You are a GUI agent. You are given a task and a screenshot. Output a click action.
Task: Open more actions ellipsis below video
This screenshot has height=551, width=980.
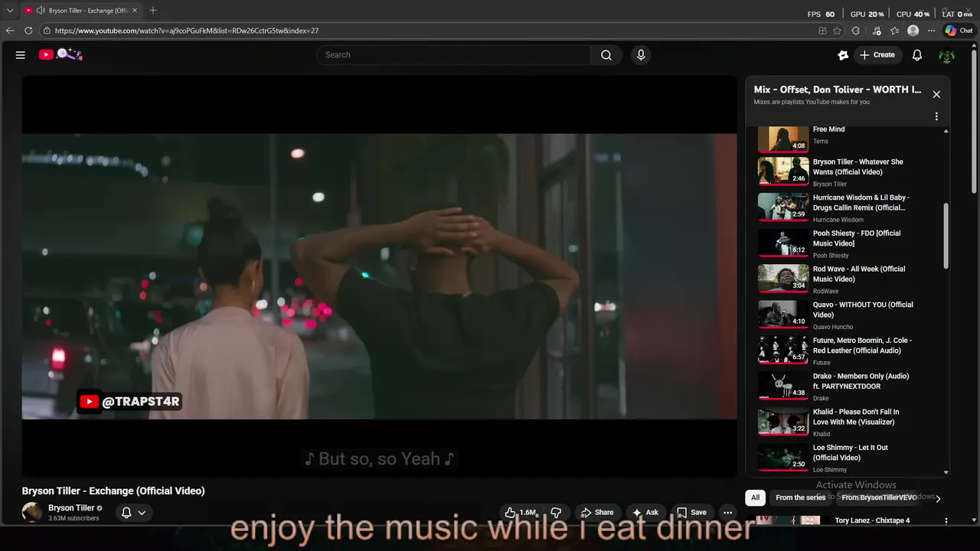click(728, 513)
